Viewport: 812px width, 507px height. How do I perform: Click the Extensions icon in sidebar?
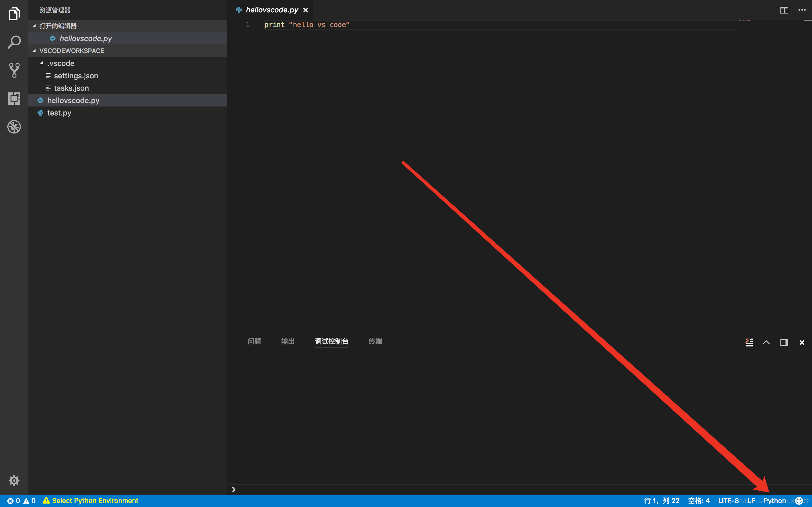coord(14,99)
